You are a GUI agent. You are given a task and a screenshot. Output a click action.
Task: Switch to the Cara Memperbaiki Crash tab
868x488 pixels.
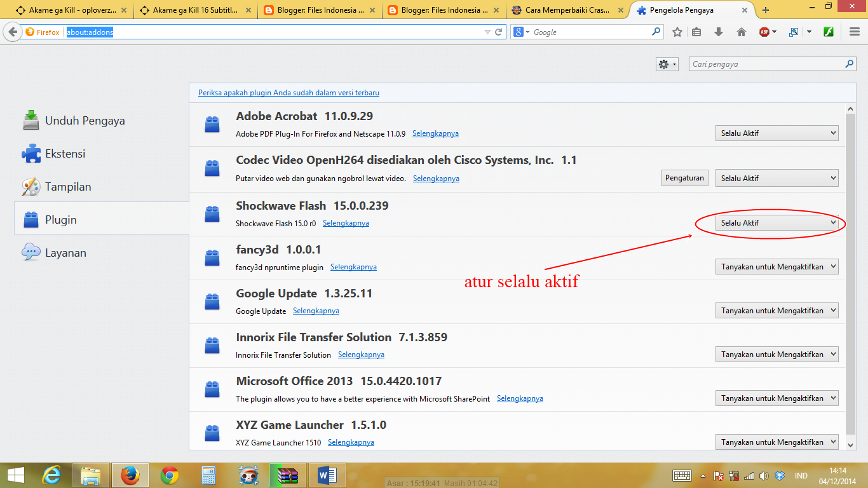point(567,10)
